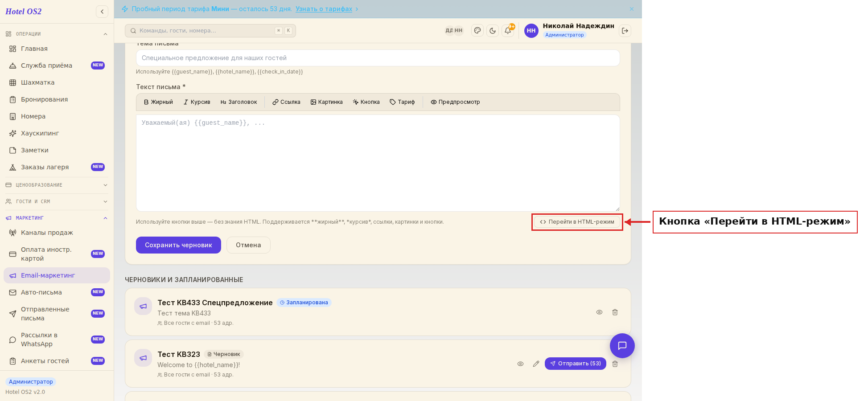Click the Тест КВ323 title
The width and height of the screenshot is (868, 401).
tap(179, 354)
